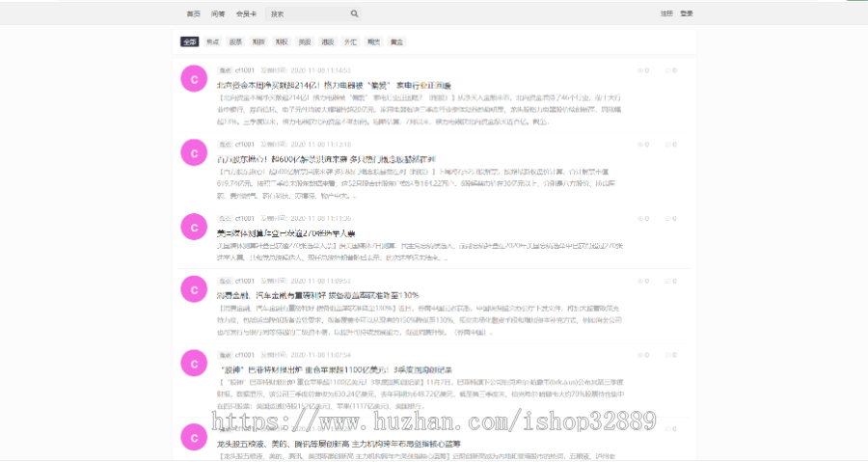
Task: Click timestamp 2020-11-08 11:13:18
Action: [x=320, y=145]
